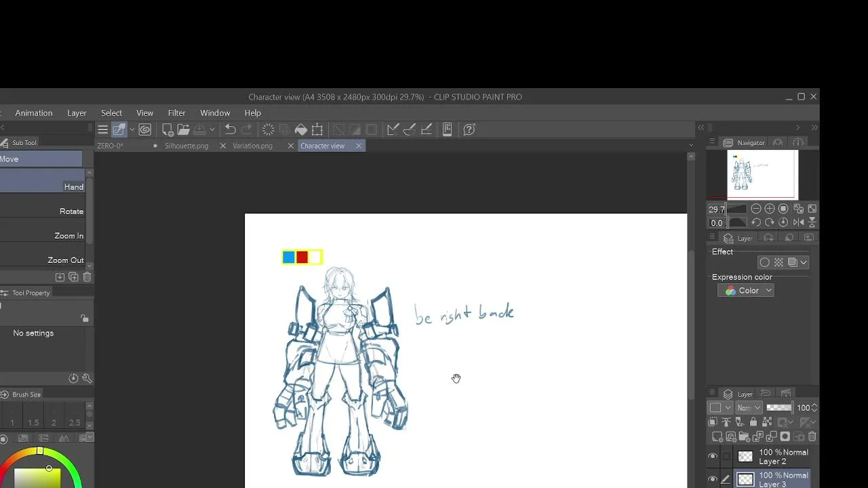Open the command bar hamburger menu
Screen dimensions: 868x488
pyautogui.click(x=102, y=129)
